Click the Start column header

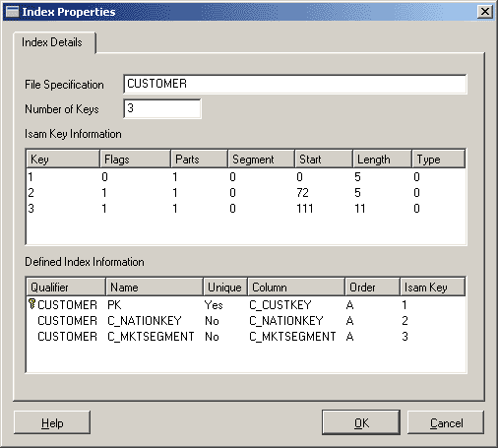[x=324, y=160]
